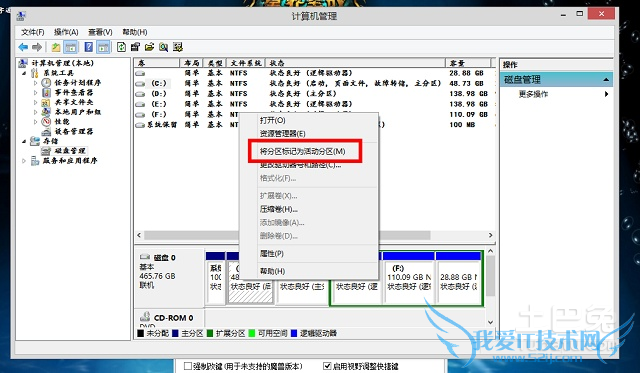Image resolution: width=640 pixels, height=373 pixels.
Task: Uncheck 启用视野调整快捷键 checkbox in background window
Action: (x=327, y=366)
